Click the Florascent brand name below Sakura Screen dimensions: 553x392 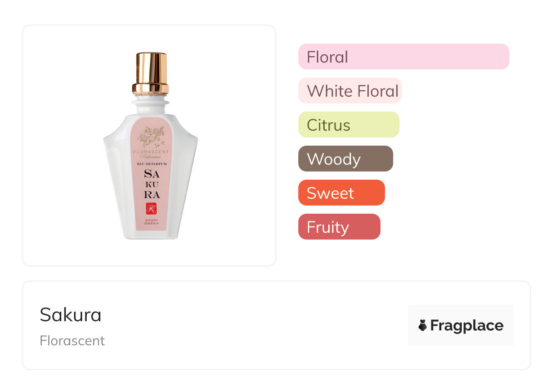[72, 341]
